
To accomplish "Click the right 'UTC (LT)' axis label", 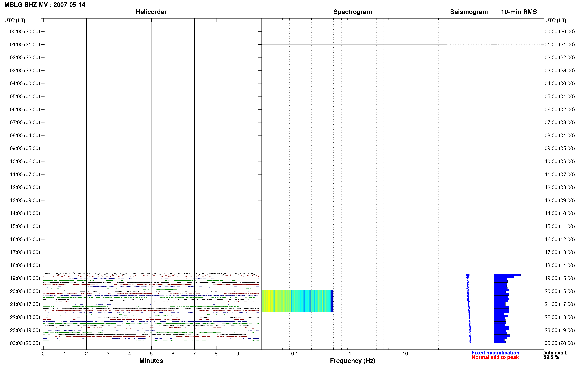I will [x=556, y=20].
